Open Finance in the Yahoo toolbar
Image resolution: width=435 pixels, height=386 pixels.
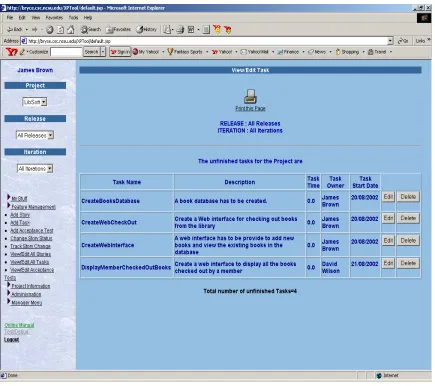288,52
